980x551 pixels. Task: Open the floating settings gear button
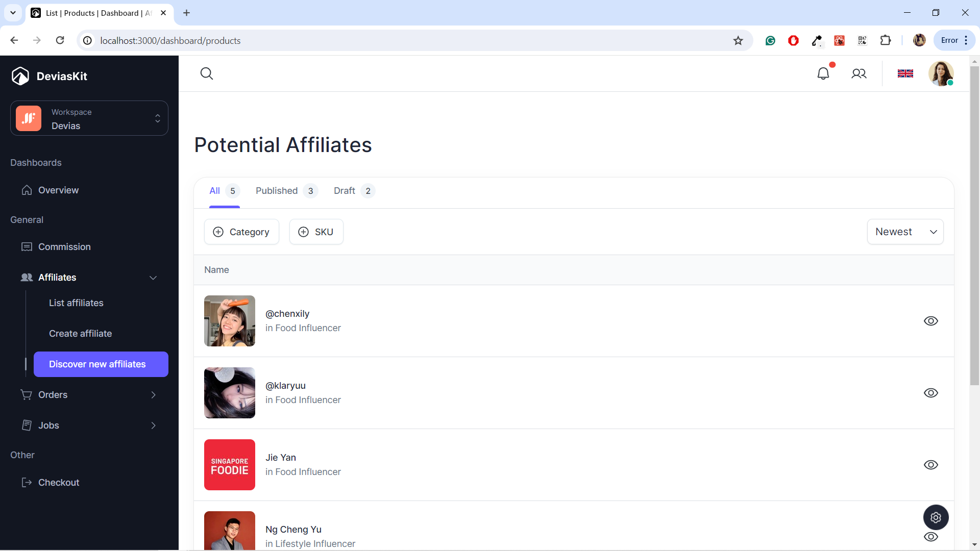pos(936,517)
